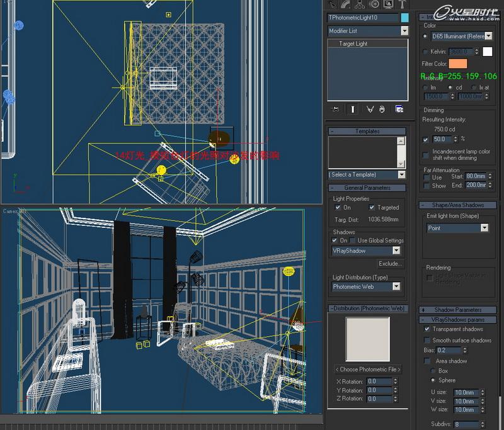Enable Smooth surface shadows checkbox
This screenshot has height=430, width=504.
click(x=427, y=340)
